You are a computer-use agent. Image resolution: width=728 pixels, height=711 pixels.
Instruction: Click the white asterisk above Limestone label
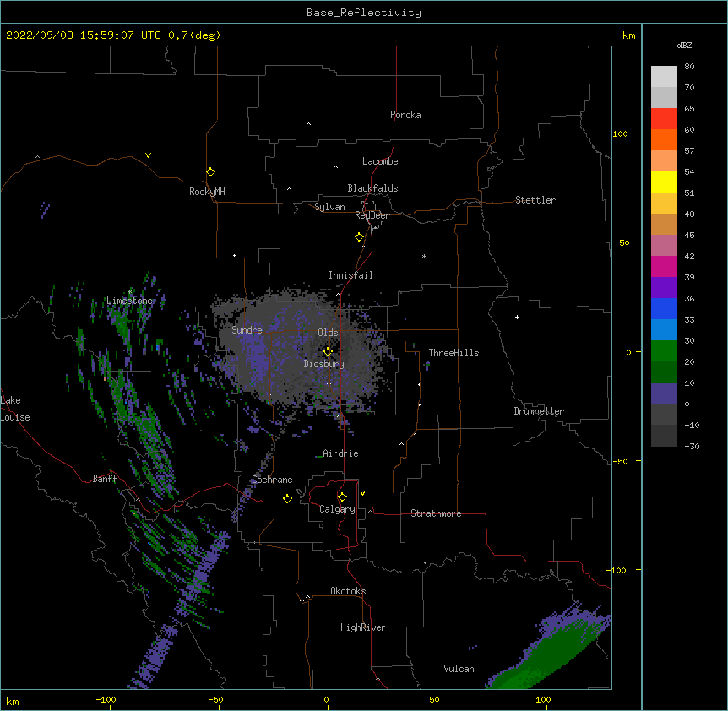coord(130,292)
